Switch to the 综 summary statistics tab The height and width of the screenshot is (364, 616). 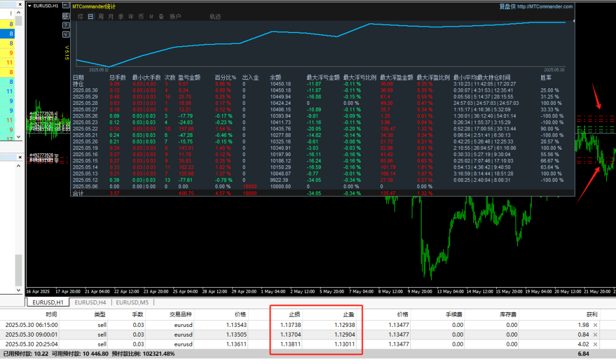click(x=80, y=17)
